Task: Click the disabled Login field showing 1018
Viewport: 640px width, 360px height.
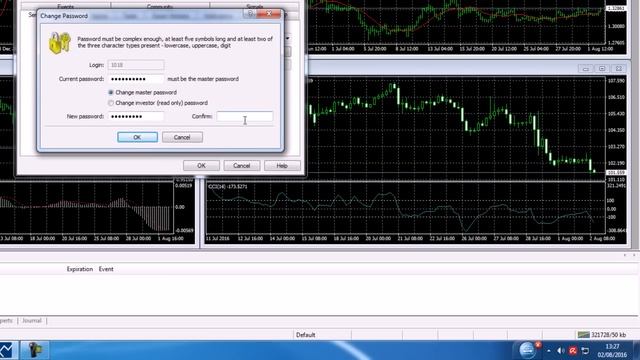Action: pos(136,65)
